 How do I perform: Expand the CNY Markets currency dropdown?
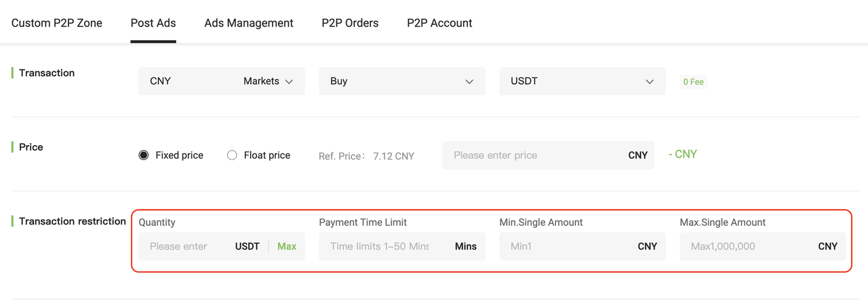[x=221, y=81]
